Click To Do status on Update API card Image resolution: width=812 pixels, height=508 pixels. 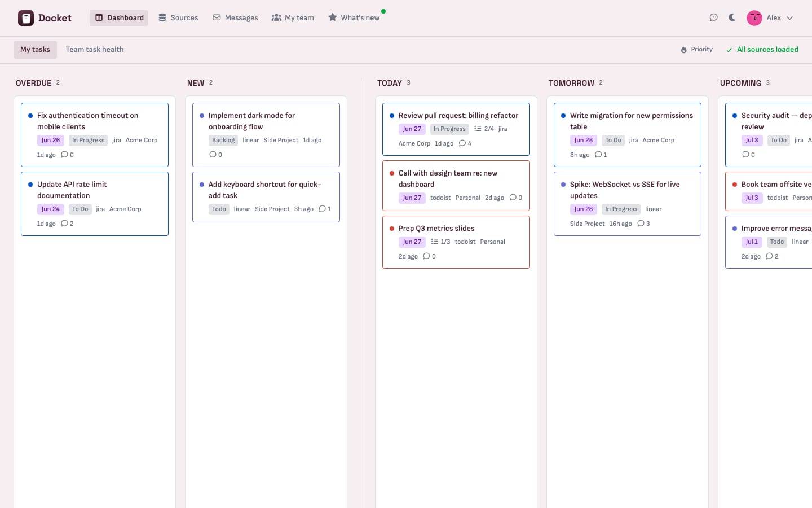point(80,209)
